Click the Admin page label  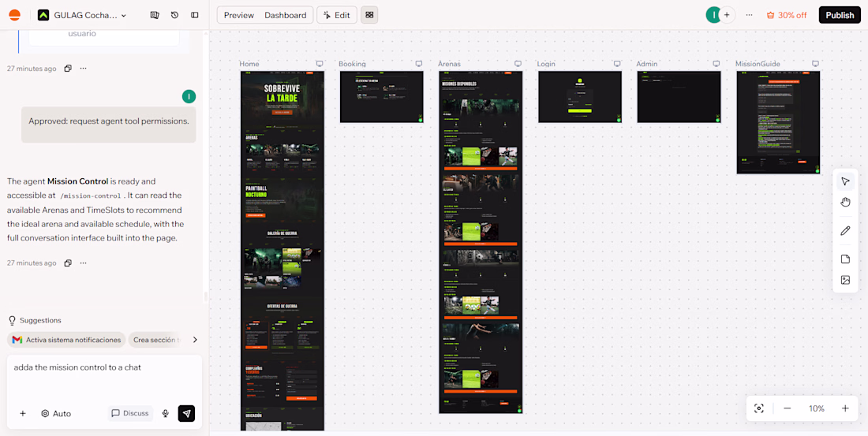[x=646, y=64]
